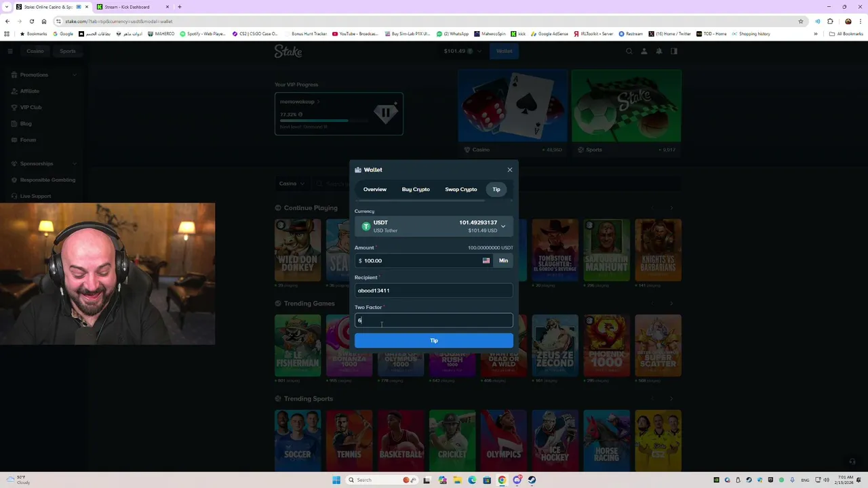
Task: Switch to the Overview tab in Wallet
Action: click(374, 189)
